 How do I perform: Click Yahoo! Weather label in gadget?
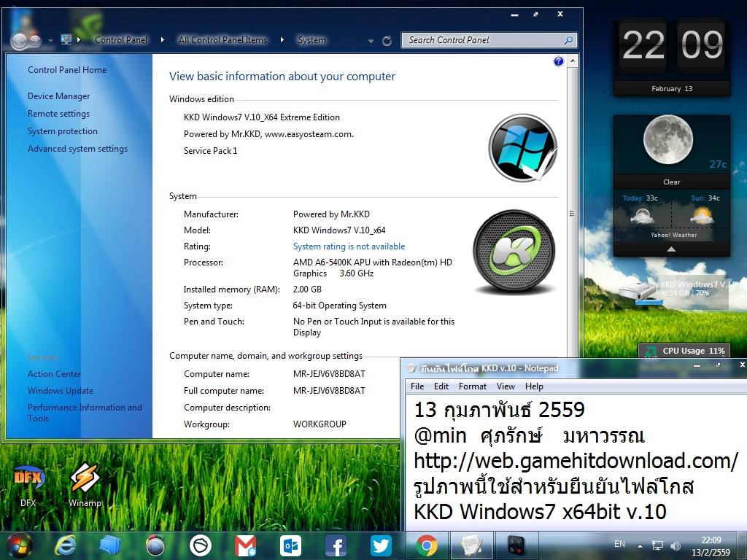coord(673,236)
